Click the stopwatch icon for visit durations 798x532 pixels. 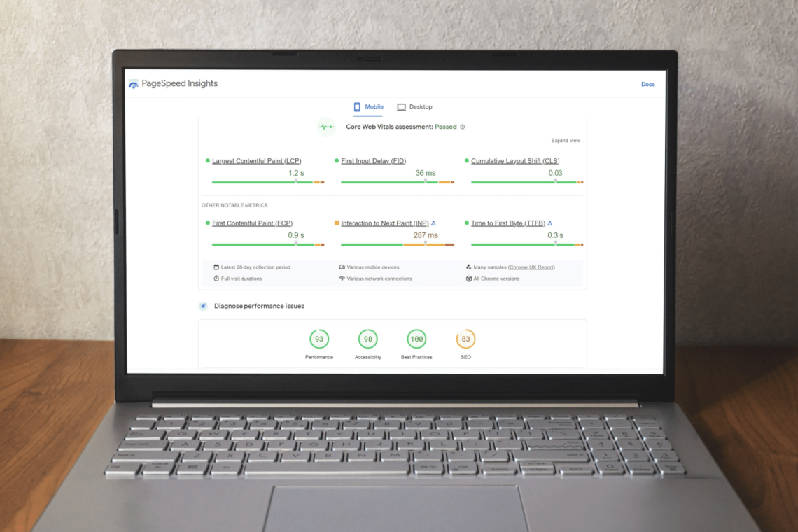216,279
